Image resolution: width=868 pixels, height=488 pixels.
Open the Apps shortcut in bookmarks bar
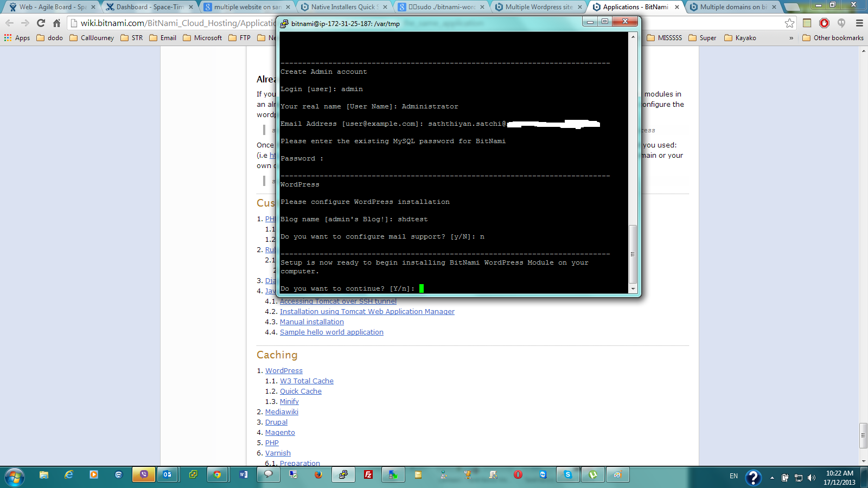(17, 38)
